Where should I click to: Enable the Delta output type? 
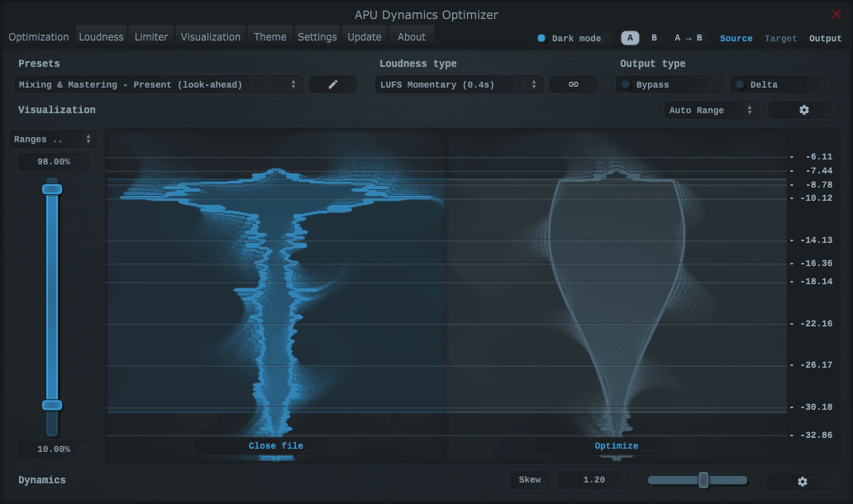(x=784, y=84)
